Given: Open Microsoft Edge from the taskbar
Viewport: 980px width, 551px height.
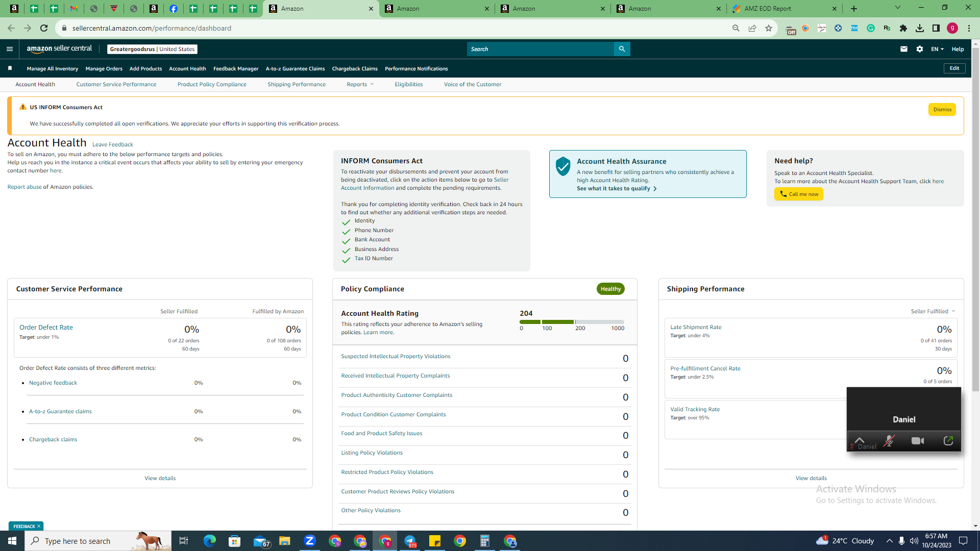Looking at the screenshot, I should click(210, 541).
